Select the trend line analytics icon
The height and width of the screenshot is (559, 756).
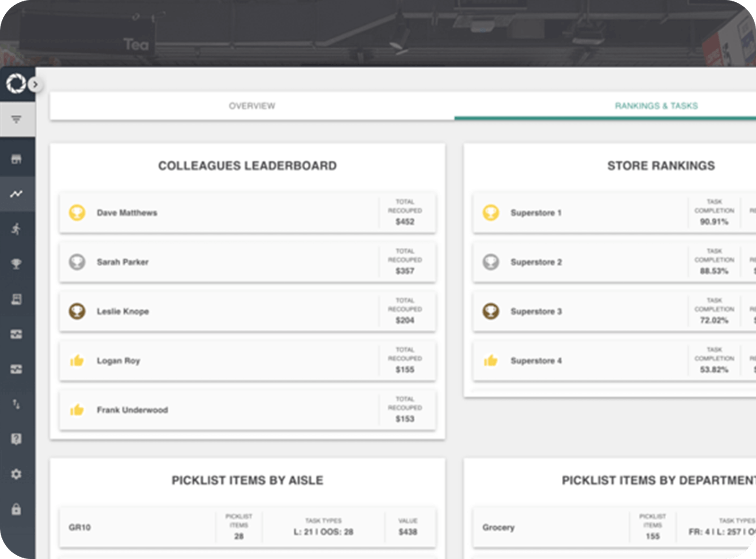[17, 194]
